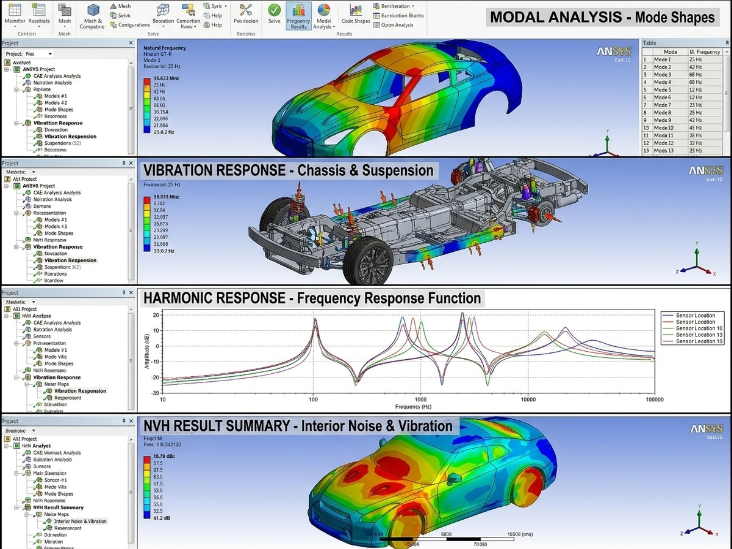732x549 pixels.
Task: Toggle the pin icon on NVH Result Summary project panel
Action: tap(124, 421)
